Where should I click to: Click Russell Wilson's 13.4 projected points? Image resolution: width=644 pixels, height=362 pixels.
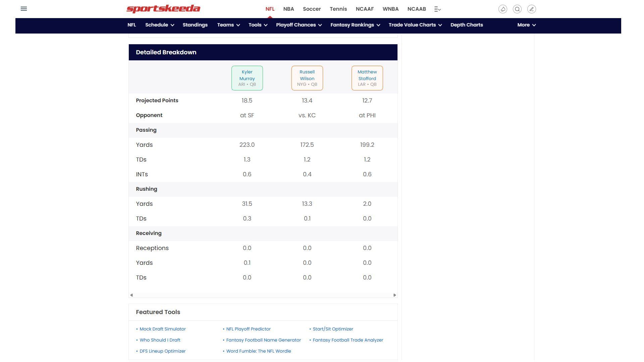pyautogui.click(x=307, y=101)
